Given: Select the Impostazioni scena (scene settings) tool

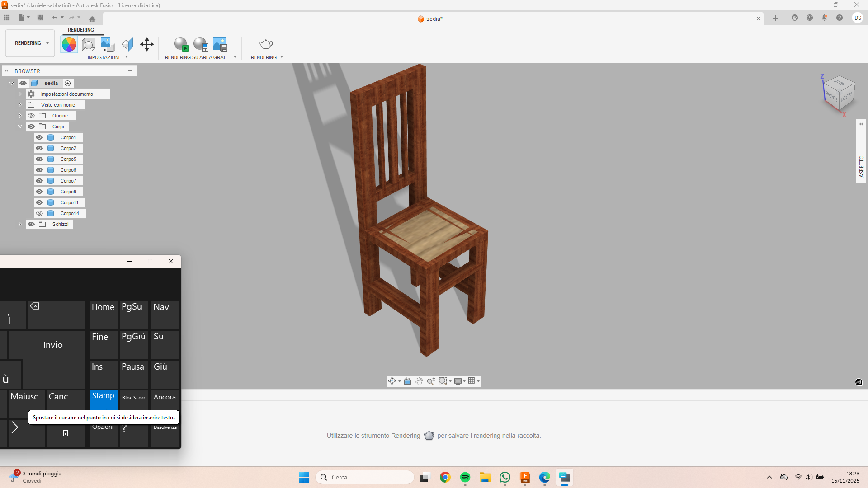Looking at the screenshot, I should 88,44.
